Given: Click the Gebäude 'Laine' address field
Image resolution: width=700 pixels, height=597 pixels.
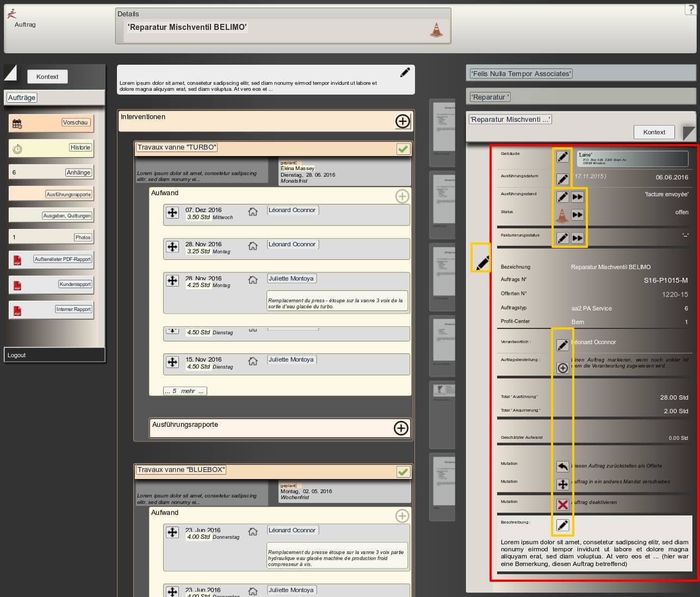Looking at the screenshot, I should click(x=632, y=158).
